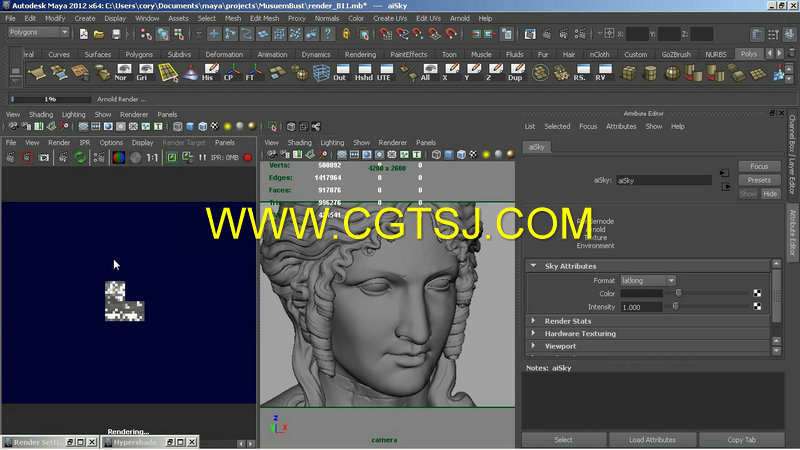Pause the IPR tuning in Render View
800x450 pixels.
coord(203,158)
